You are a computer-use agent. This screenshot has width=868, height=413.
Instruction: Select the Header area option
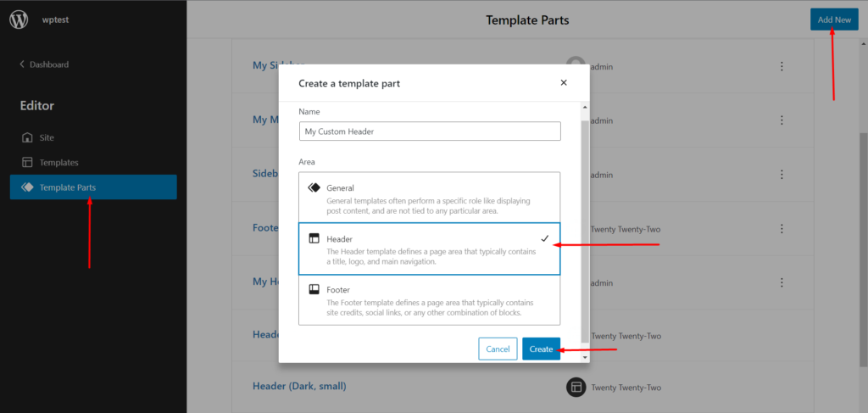429,249
